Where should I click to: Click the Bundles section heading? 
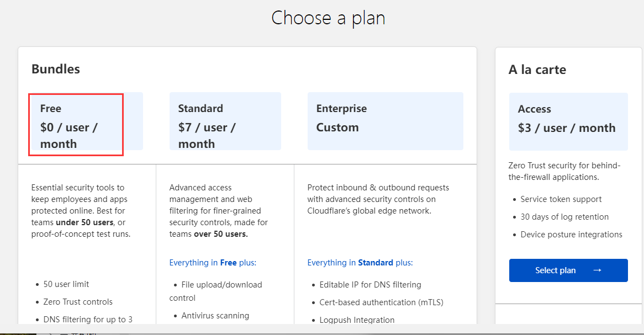tap(56, 69)
